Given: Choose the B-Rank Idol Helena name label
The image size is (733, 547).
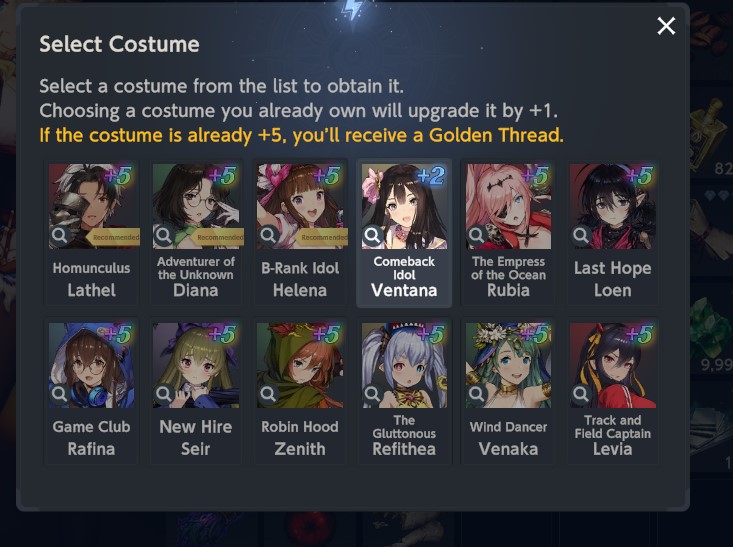Looking at the screenshot, I should point(300,279).
